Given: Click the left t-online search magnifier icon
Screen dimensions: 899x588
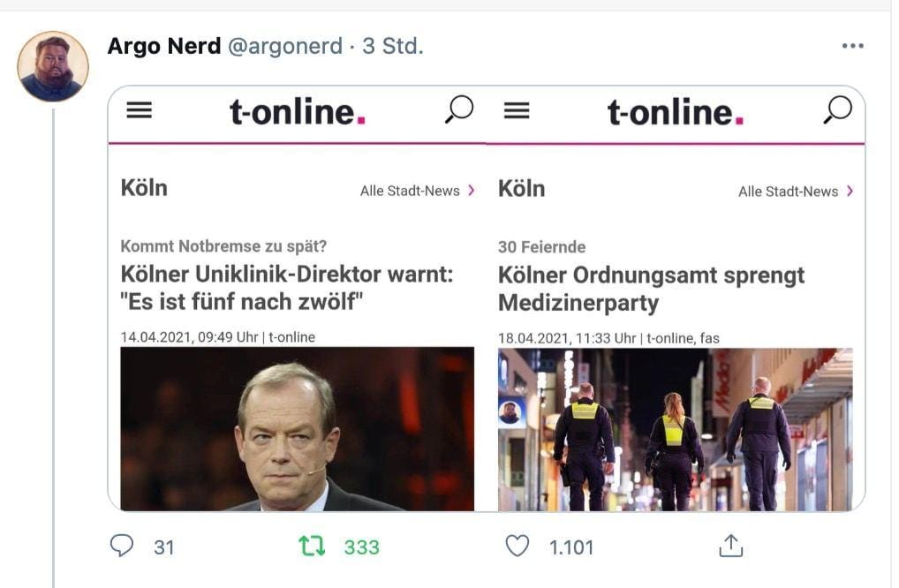Looking at the screenshot, I should [458, 110].
